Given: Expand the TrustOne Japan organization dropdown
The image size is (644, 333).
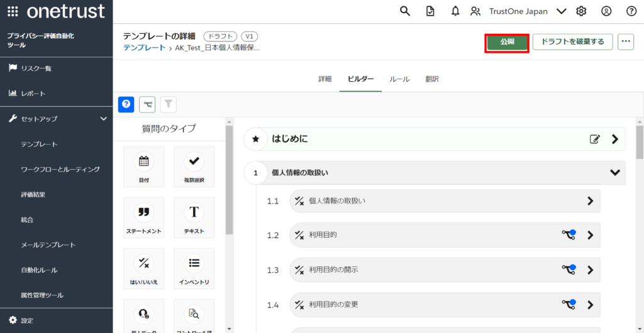Looking at the screenshot, I should pyautogui.click(x=561, y=11).
